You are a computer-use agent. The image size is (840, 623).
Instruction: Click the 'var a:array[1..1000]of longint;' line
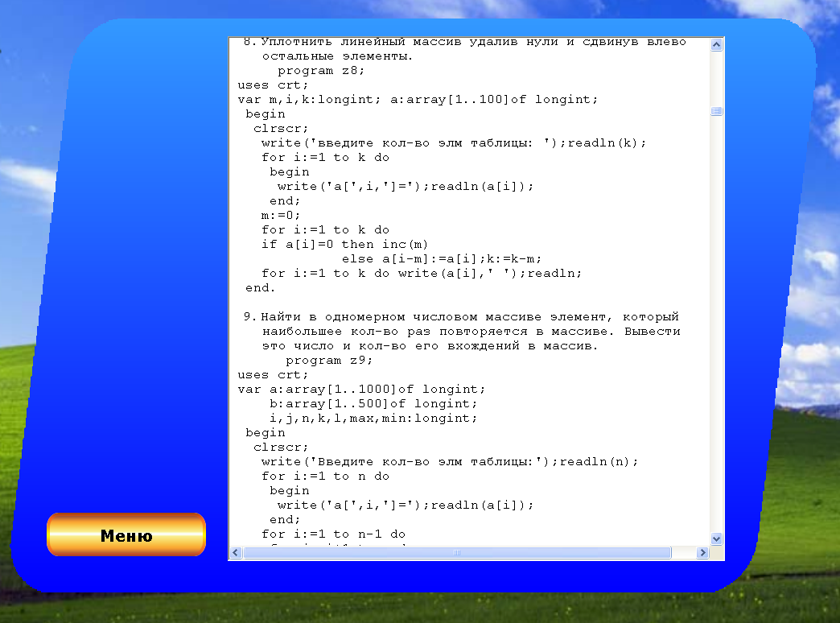click(x=361, y=390)
